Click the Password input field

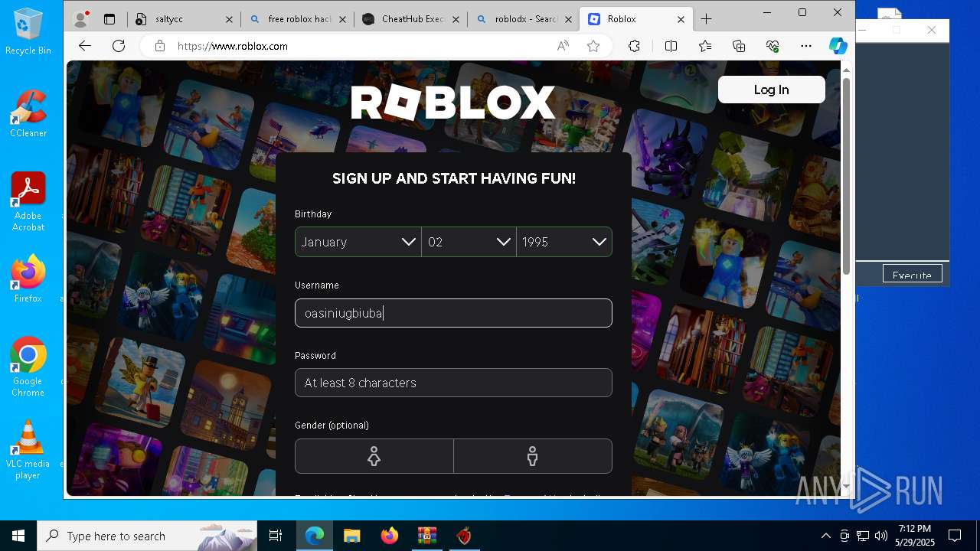tap(453, 383)
